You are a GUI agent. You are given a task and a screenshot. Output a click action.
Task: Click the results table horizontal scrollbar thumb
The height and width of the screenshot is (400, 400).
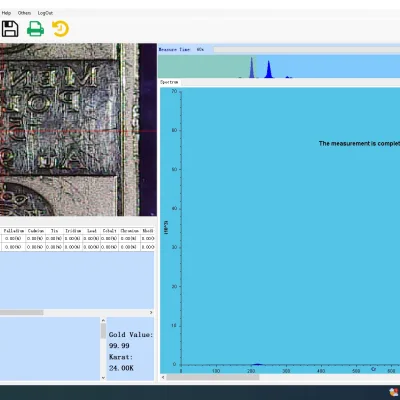pyautogui.click(x=22, y=312)
